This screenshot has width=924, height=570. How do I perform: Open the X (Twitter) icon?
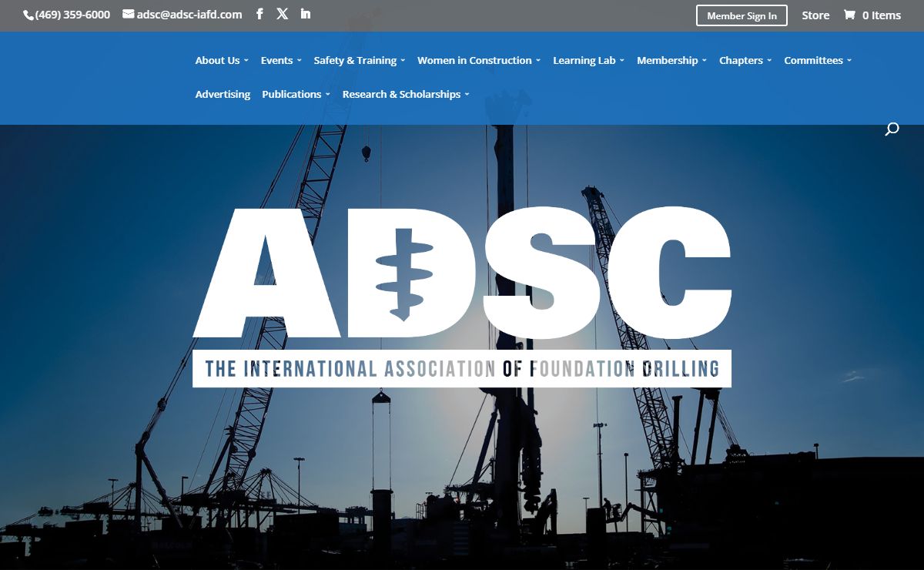click(x=283, y=14)
